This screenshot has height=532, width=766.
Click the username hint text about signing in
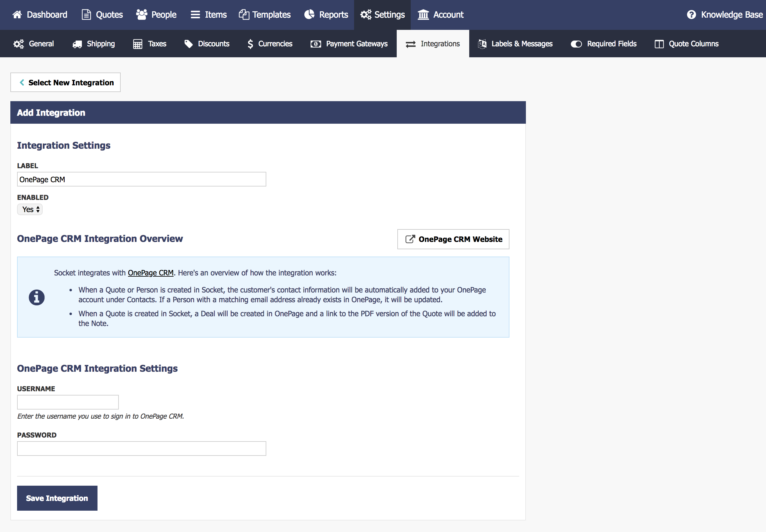[x=101, y=416]
